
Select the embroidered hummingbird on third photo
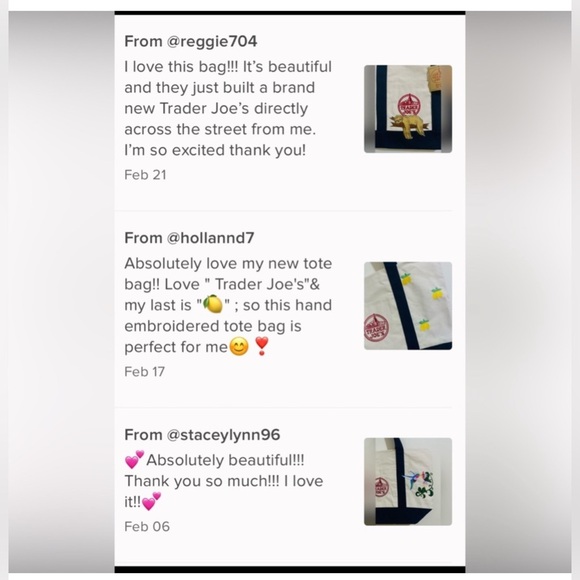(x=412, y=478)
